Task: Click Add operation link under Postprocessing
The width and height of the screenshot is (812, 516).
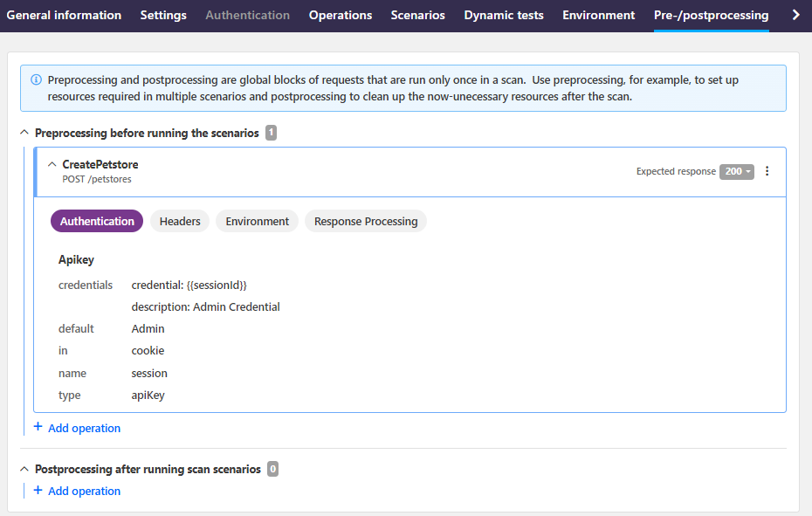Action: pyautogui.click(x=84, y=491)
